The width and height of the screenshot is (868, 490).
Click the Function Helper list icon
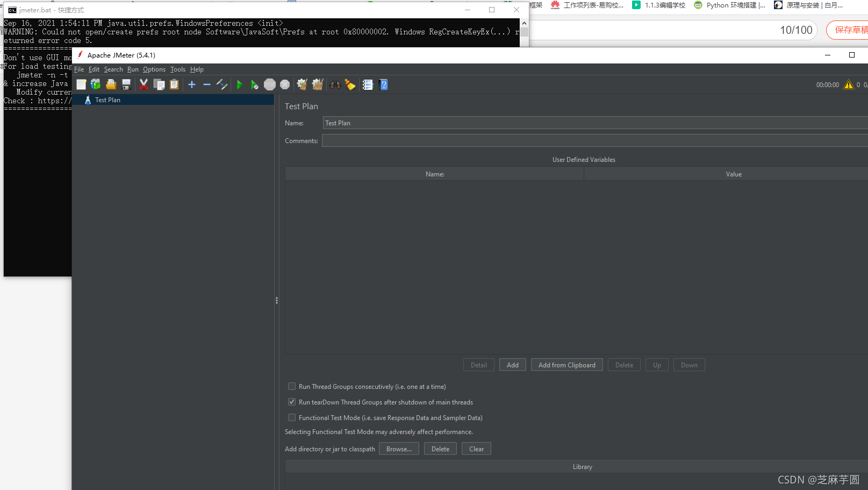coord(368,84)
